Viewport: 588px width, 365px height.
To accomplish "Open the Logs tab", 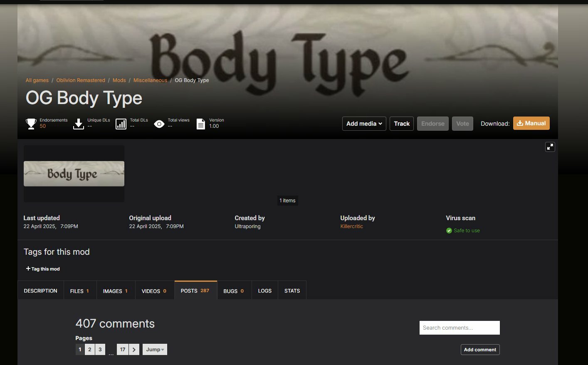I will click(264, 291).
